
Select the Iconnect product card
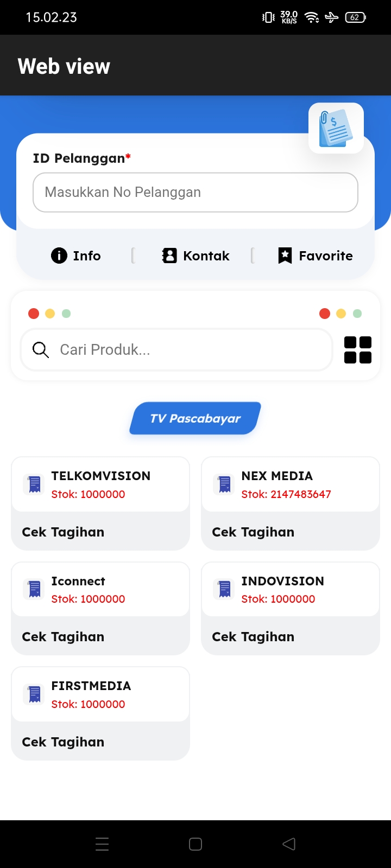pos(100,608)
